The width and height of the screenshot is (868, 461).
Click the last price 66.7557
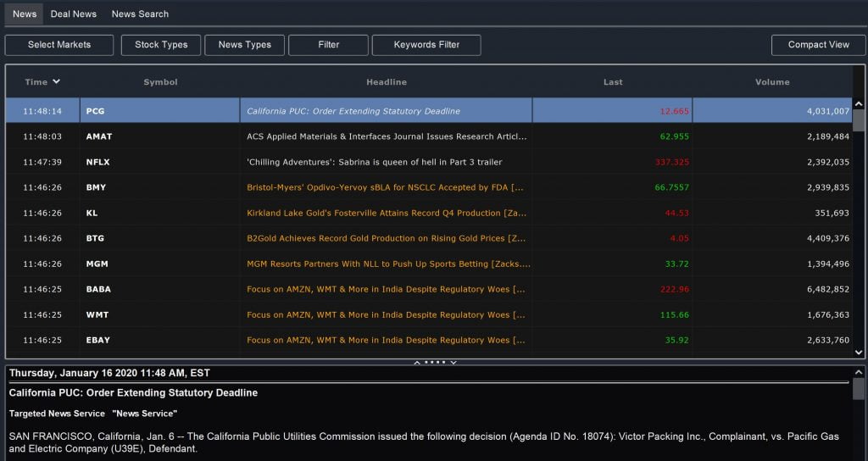coord(672,187)
